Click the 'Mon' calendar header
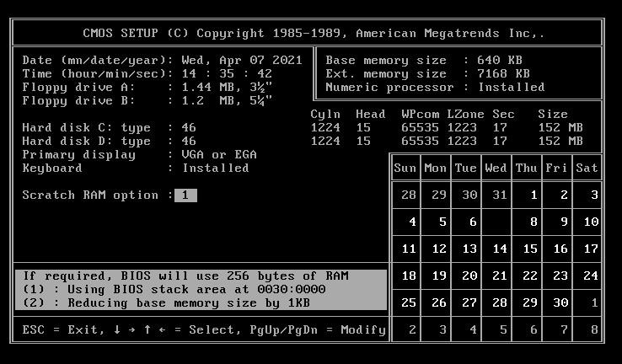 [x=436, y=169]
